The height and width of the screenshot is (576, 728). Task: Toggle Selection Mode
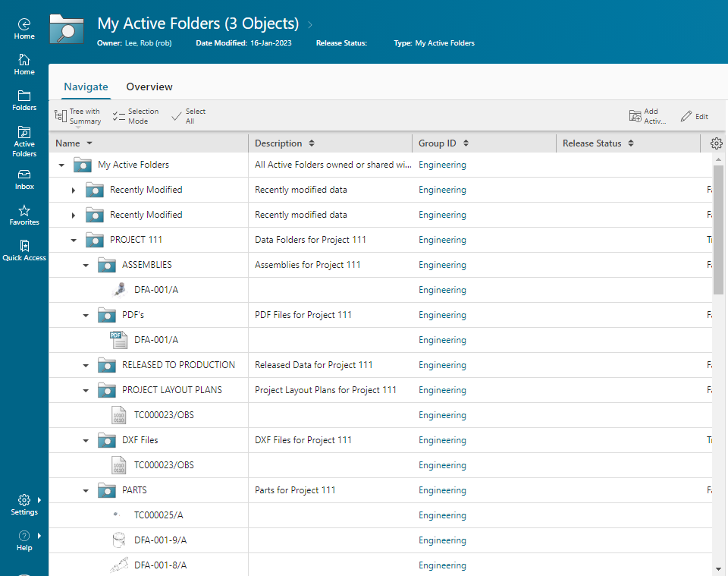coord(136,116)
